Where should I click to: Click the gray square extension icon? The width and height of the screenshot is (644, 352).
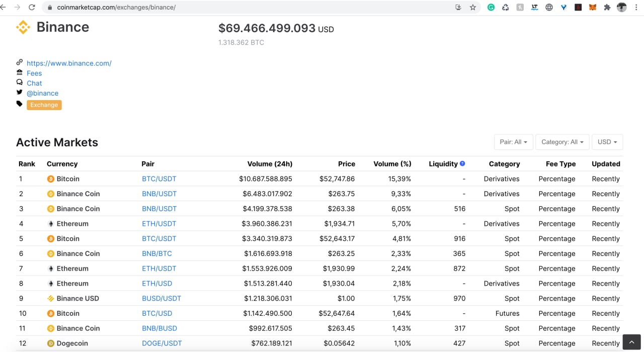[520, 8]
